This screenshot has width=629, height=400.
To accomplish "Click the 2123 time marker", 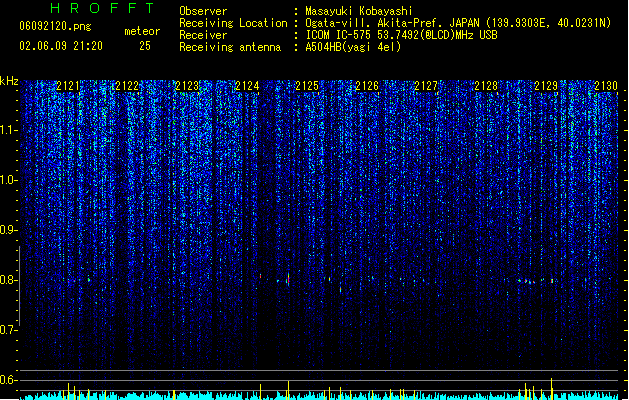I will [x=187, y=86].
